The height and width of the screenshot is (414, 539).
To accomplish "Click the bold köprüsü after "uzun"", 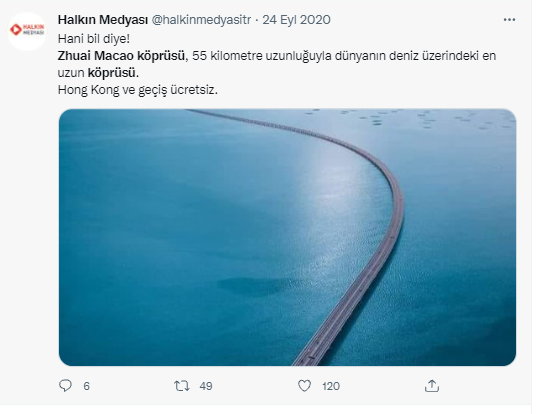I will [x=112, y=73].
